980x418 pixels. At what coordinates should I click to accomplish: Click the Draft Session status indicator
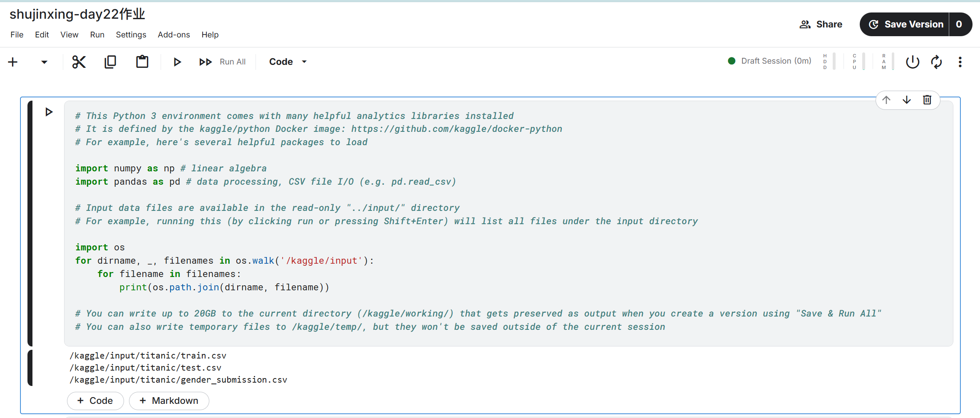[769, 61]
